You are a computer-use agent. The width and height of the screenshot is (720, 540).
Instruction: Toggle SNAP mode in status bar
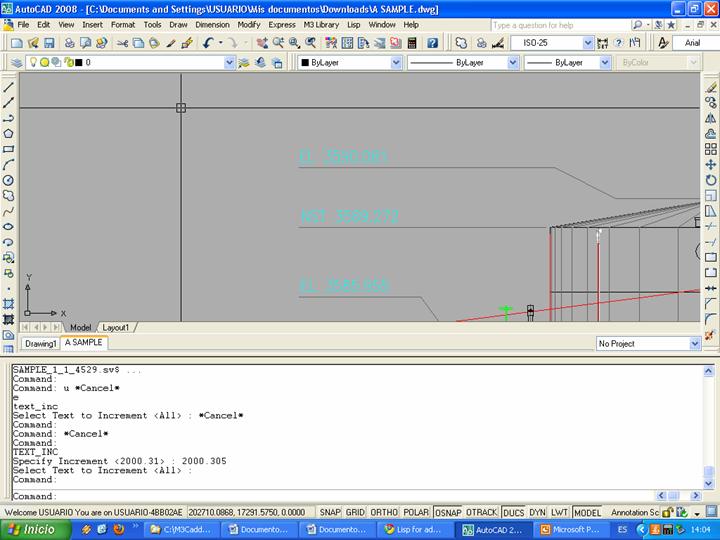328,512
